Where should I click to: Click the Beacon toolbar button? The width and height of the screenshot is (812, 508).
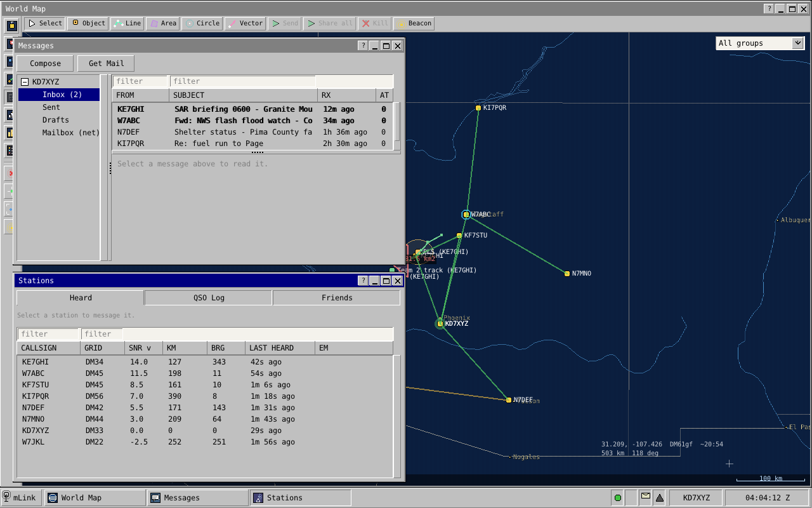[414, 23]
